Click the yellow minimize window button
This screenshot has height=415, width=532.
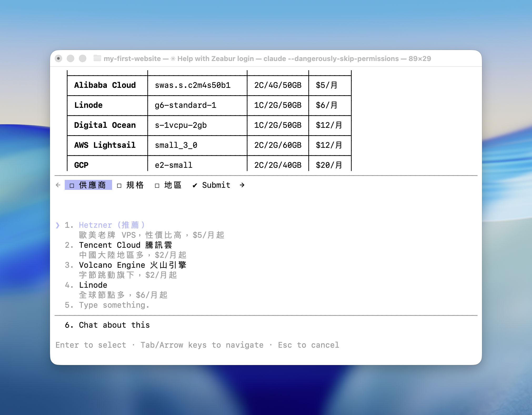[x=71, y=58]
